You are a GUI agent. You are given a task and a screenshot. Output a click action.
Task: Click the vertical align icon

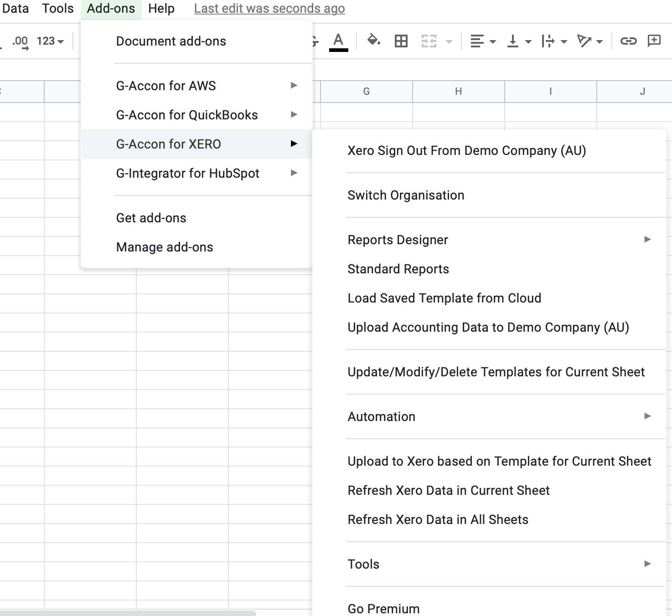coord(513,41)
